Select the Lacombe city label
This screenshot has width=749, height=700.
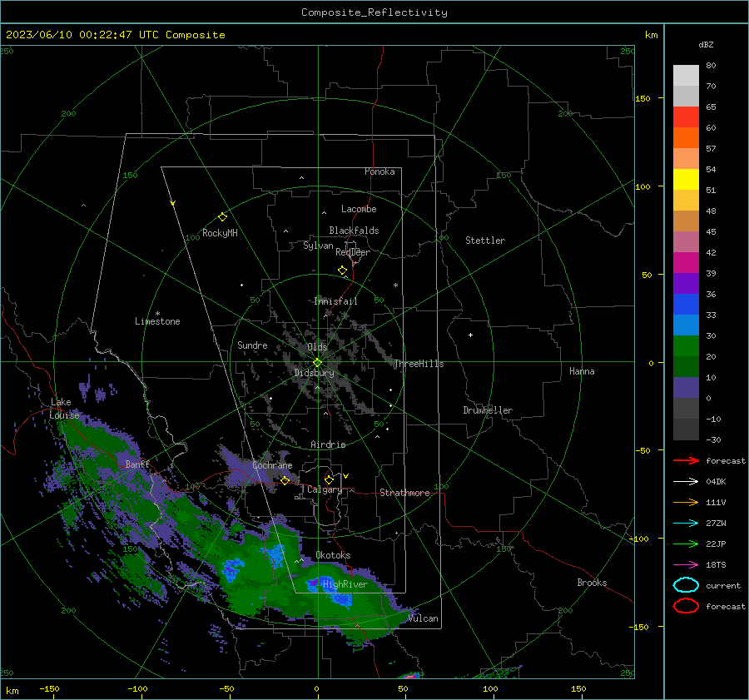click(x=359, y=209)
